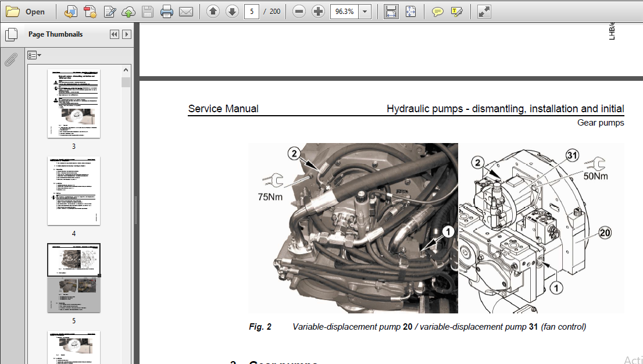Expand the thumbnails pane with right arrow

[x=127, y=34]
